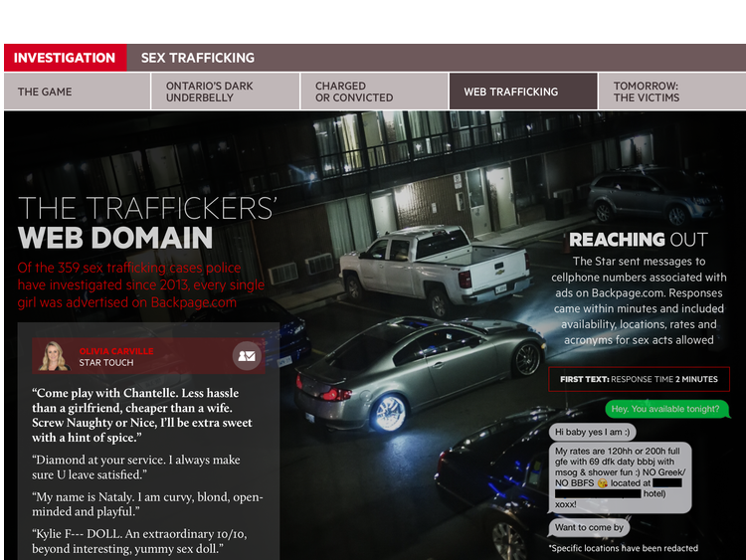Image resolution: width=746 pixels, height=560 pixels.
Task: Click the Reaching Out description paragraph
Action: (639, 300)
